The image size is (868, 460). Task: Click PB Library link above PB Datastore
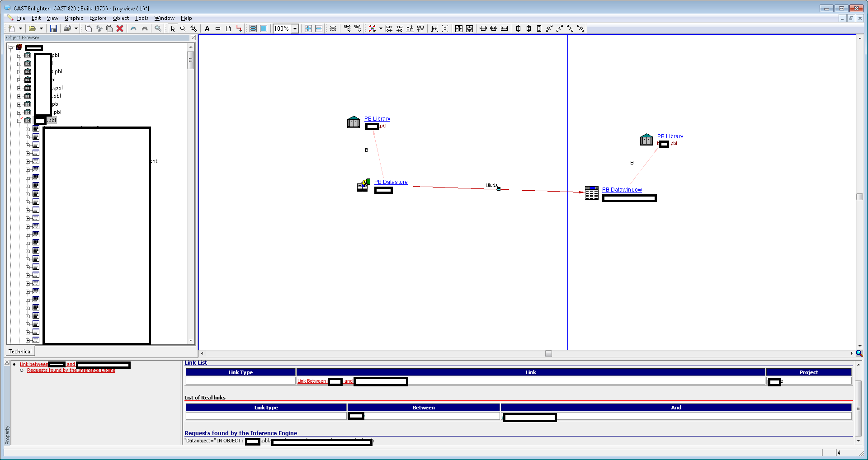tap(377, 119)
